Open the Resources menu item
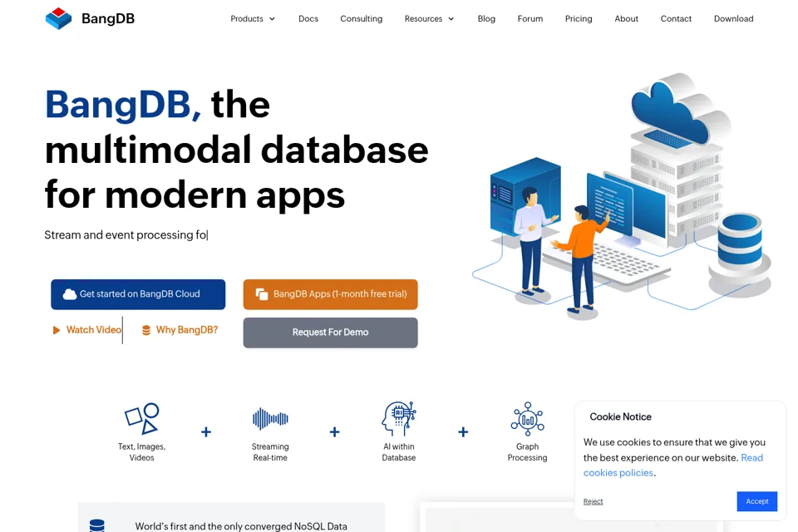 pos(423,19)
